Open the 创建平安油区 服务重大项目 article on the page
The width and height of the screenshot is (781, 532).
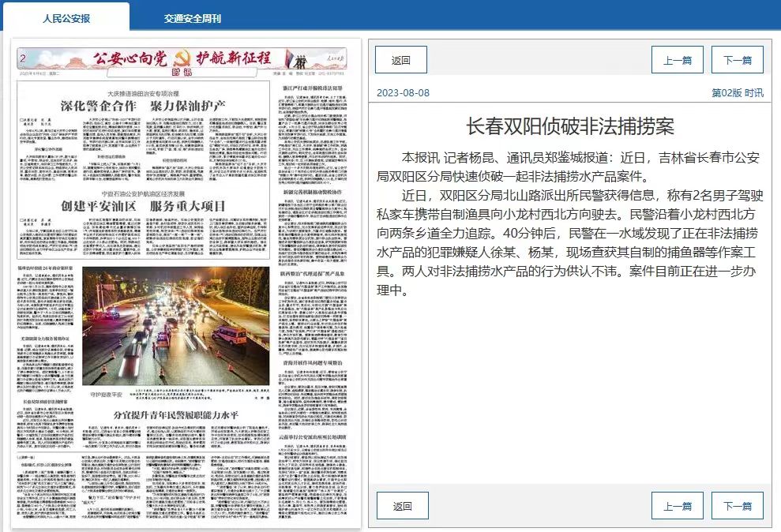[143, 206]
